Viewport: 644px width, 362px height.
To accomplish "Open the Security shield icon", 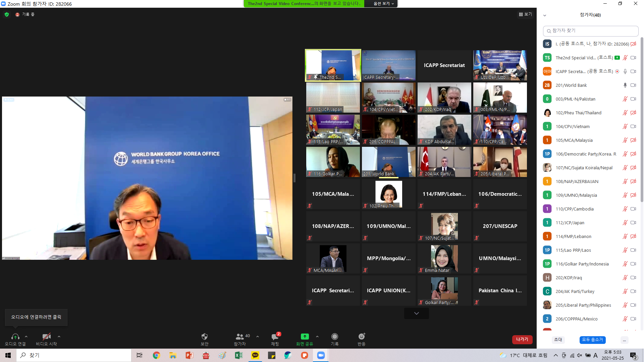I will pyautogui.click(x=204, y=337).
